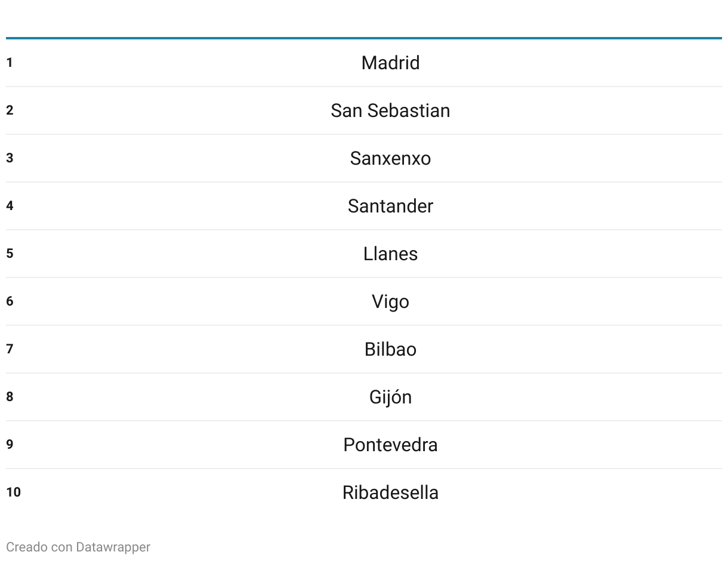Click rank number 6 beside Vigo
Viewport: 728px width, 561px height.
pyautogui.click(x=10, y=301)
